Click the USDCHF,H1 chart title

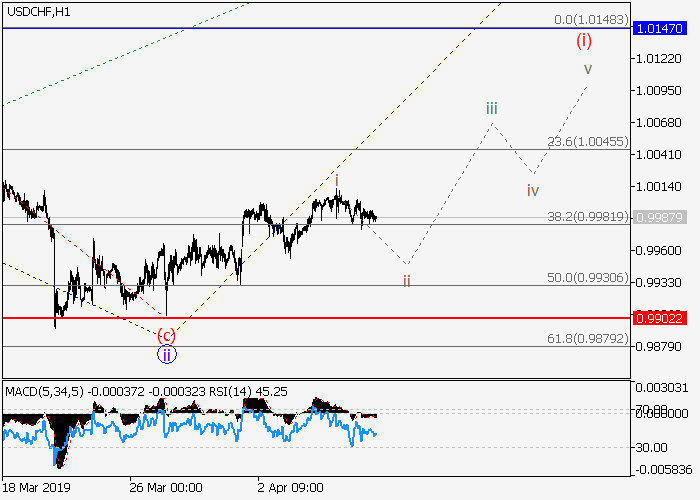[37, 11]
